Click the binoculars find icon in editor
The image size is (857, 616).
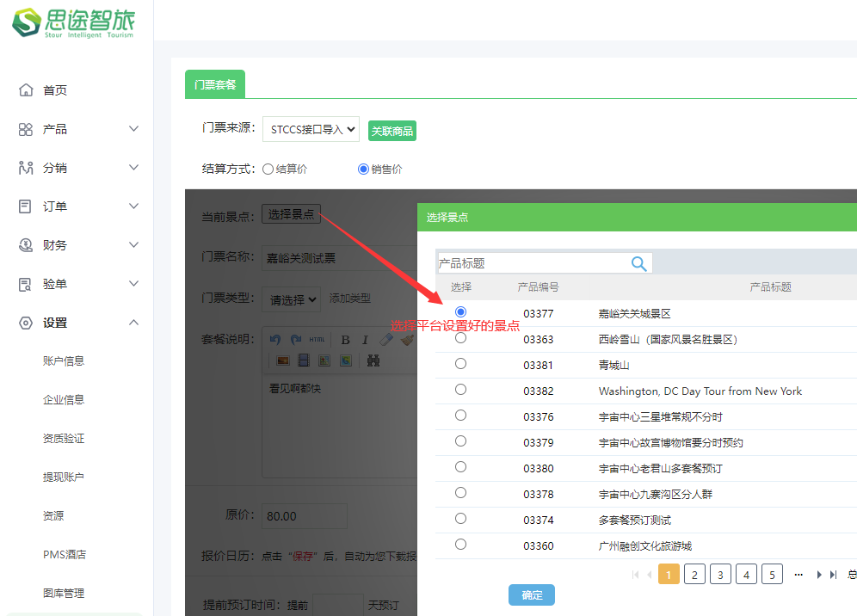tap(373, 360)
